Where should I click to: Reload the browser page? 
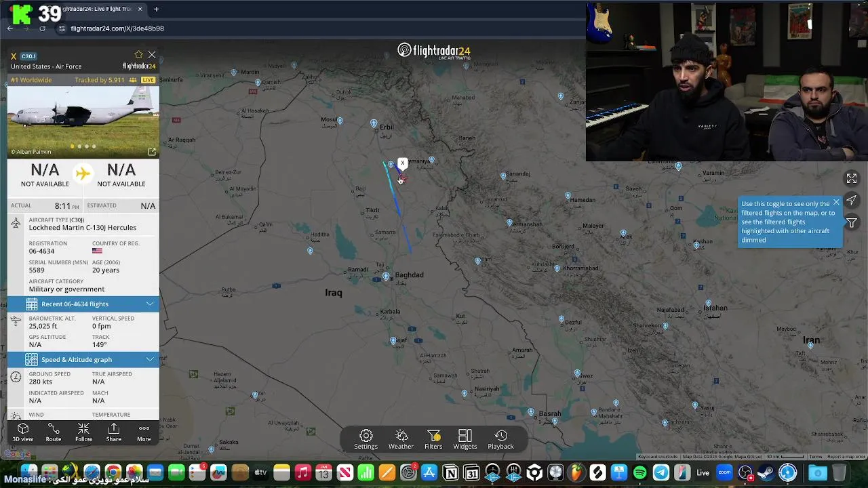42,28
